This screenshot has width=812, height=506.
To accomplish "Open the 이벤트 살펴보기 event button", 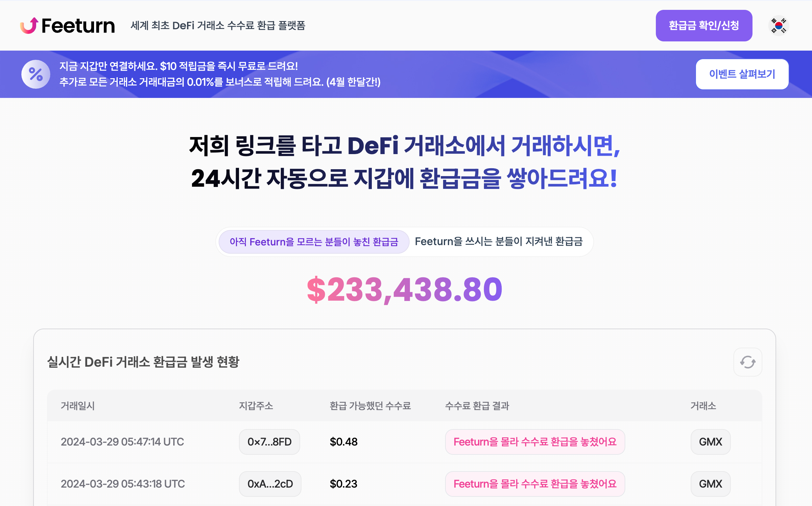I will [x=742, y=74].
